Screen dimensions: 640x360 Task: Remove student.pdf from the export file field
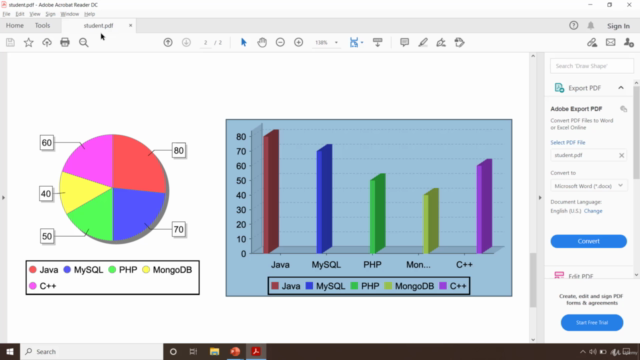(622, 155)
